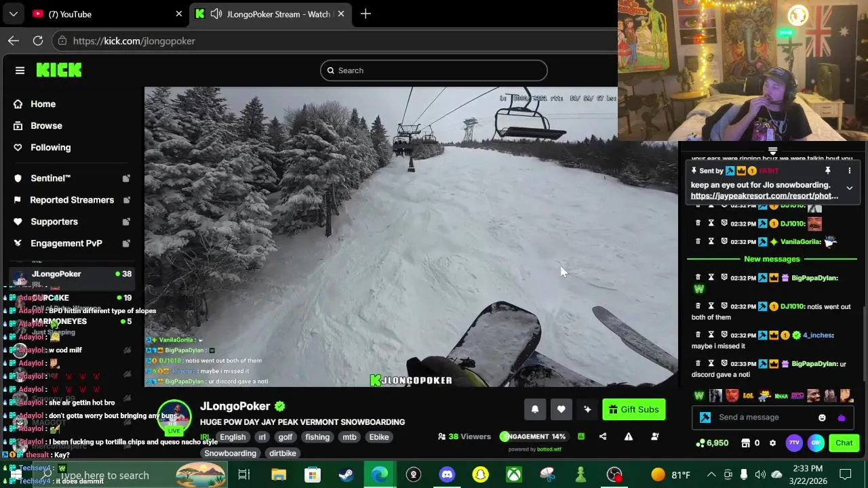Click the Snowboarding tag
868x488 pixels.
coord(231,453)
